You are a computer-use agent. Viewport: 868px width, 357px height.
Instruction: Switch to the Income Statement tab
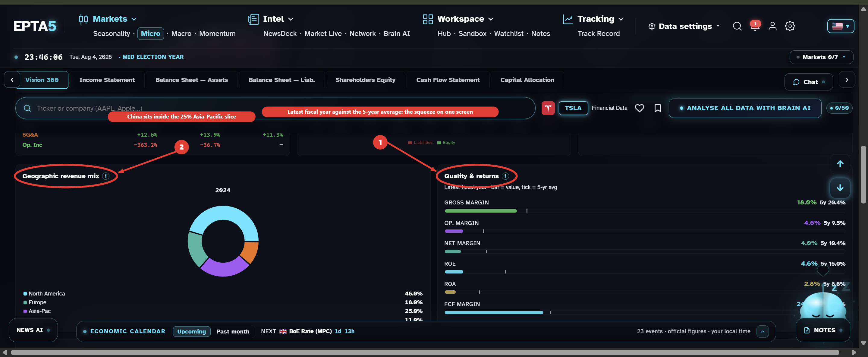click(107, 80)
